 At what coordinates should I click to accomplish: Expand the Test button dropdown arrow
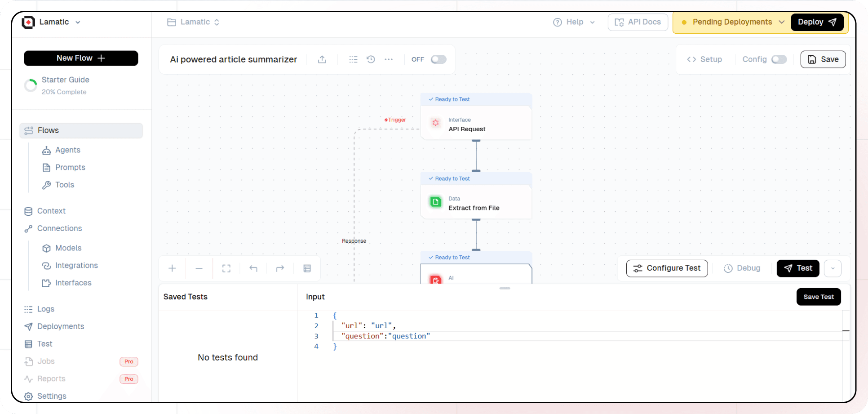(x=833, y=268)
